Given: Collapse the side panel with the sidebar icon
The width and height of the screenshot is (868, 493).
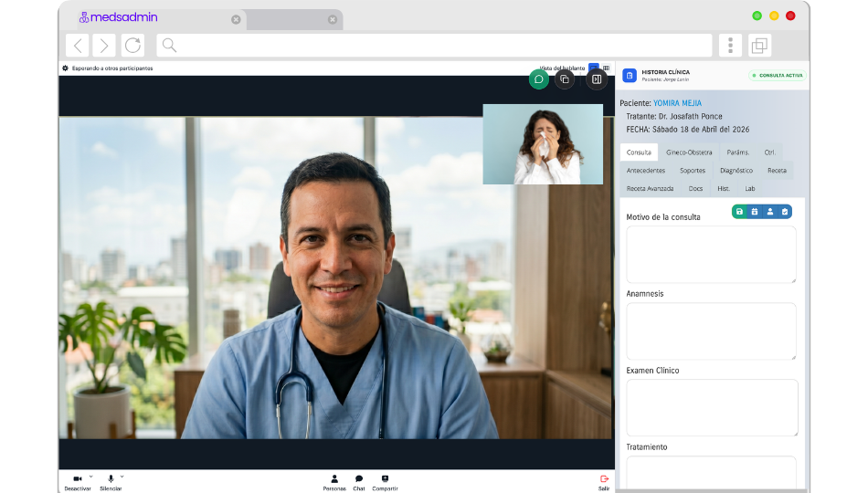Looking at the screenshot, I should (596, 79).
